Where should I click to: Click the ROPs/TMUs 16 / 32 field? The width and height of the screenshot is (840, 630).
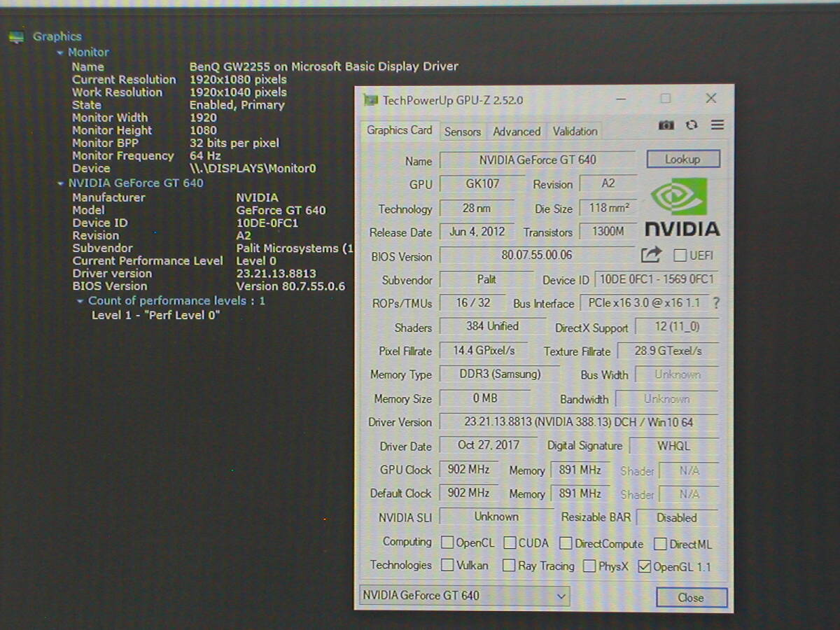pyautogui.click(x=472, y=303)
